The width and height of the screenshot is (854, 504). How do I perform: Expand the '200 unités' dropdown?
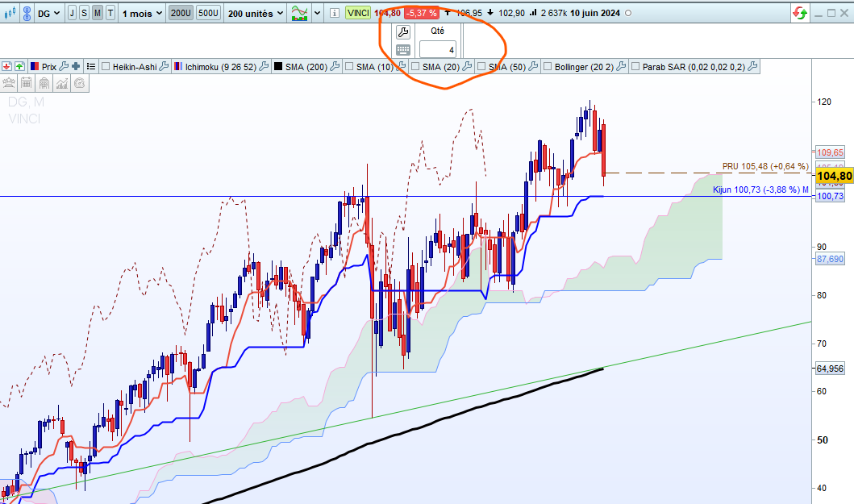pos(256,13)
